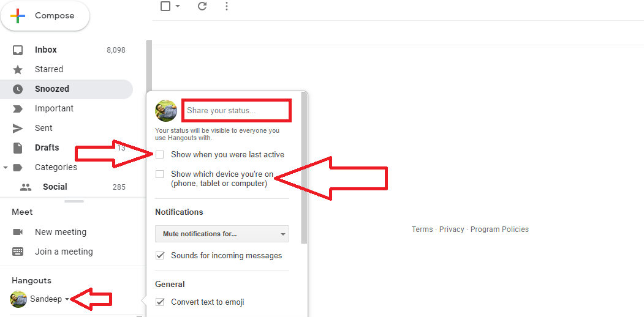This screenshot has height=317, width=644.
Task: Toggle Sounds for incoming messages checkbox
Action: point(160,256)
